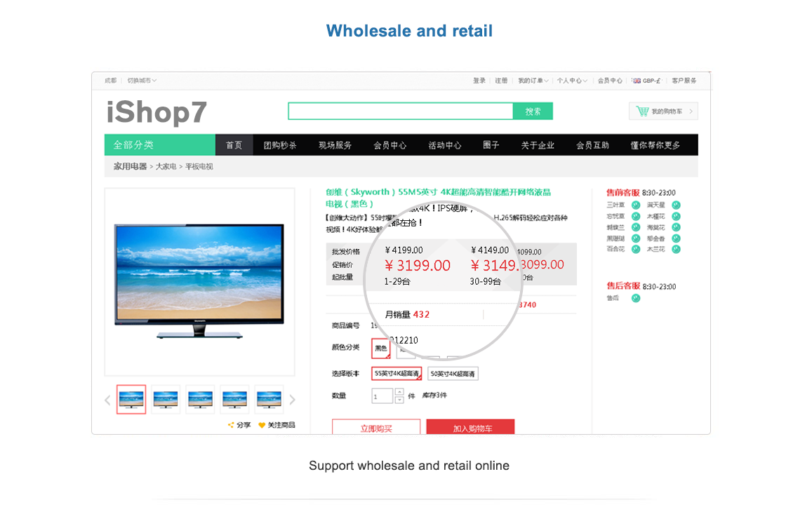
Task: Open the GBP-£ currency dropdown
Action: [646, 81]
